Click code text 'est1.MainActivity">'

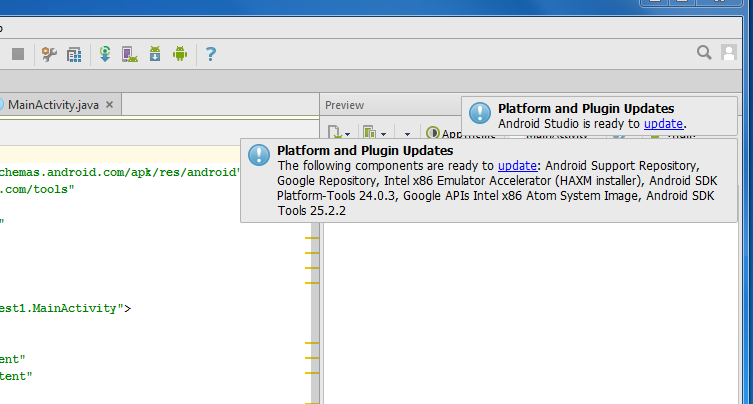tap(65, 308)
